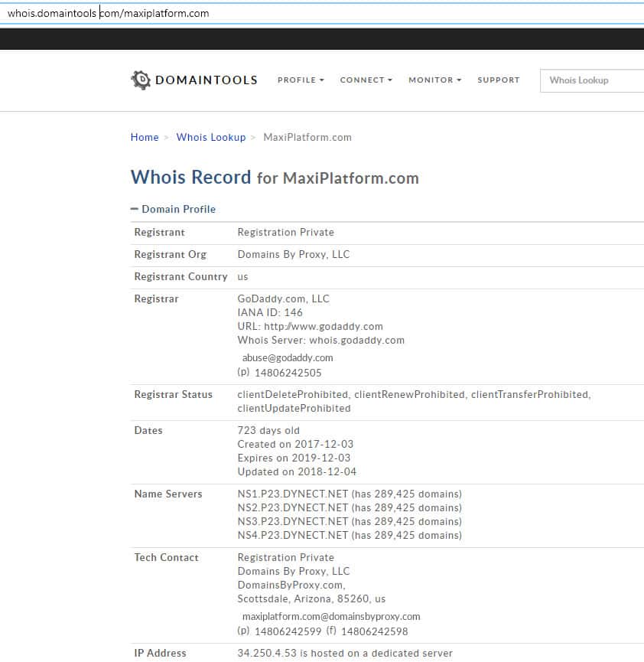Select the Registrar Status row label
644x662 pixels.
173,394
